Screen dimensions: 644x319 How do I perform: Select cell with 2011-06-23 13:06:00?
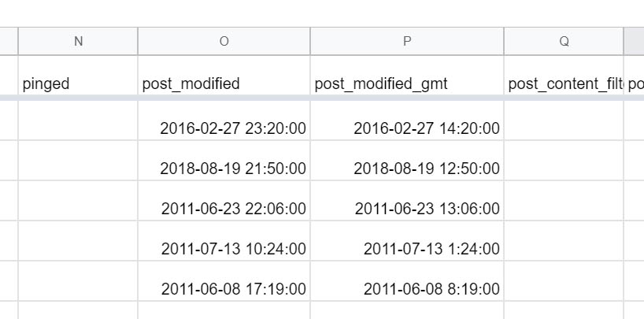point(407,201)
